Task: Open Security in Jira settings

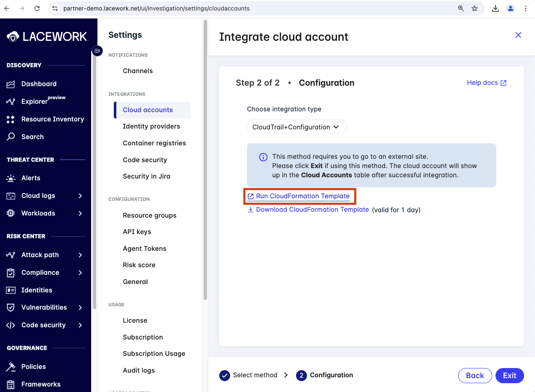Action: tap(147, 176)
